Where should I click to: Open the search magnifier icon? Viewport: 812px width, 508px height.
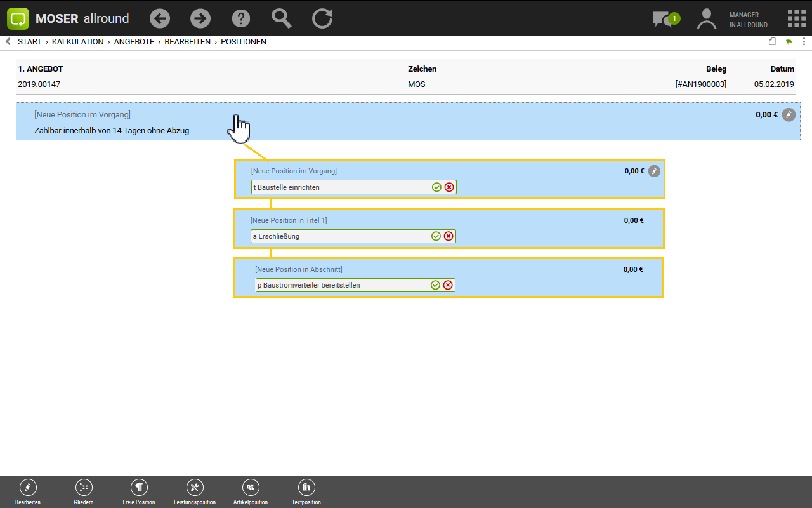tap(282, 18)
